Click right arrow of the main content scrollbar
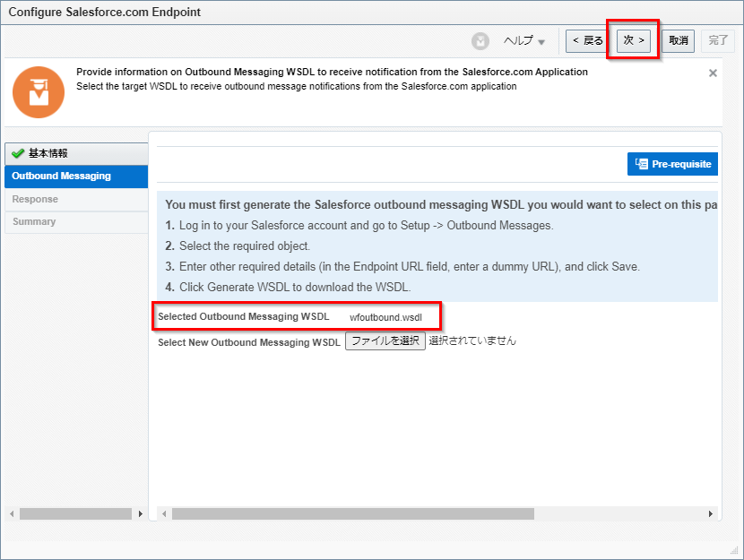Viewport: 744px width, 560px height. [711, 514]
